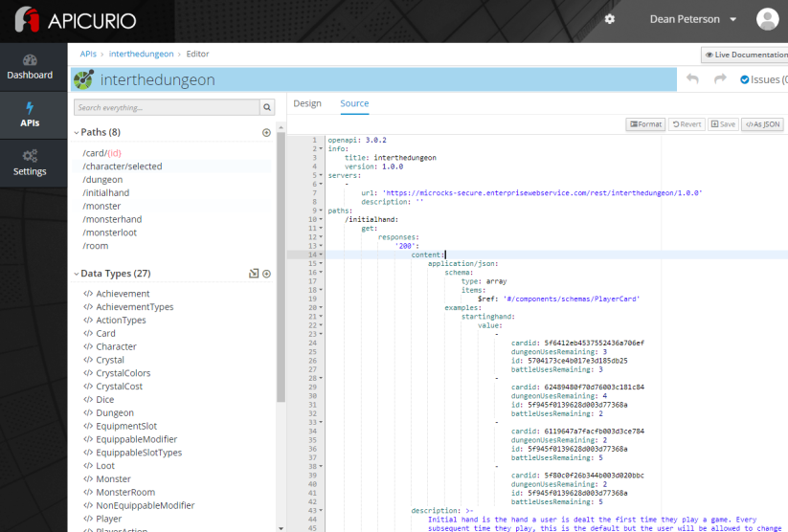788x532 pixels.
Task: Select the Source tab
Action: [354, 103]
